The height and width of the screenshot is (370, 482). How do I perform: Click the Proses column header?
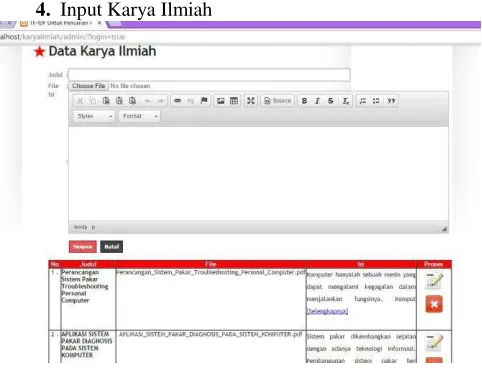(x=434, y=264)
